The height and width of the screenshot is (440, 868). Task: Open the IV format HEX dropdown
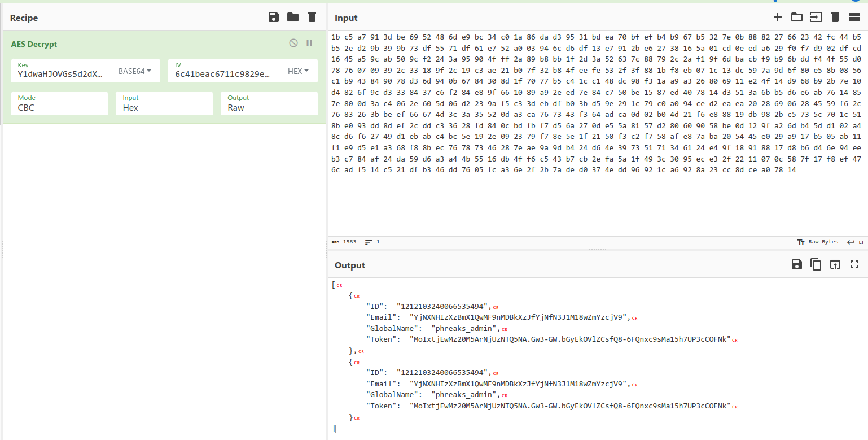pos(299,71)
